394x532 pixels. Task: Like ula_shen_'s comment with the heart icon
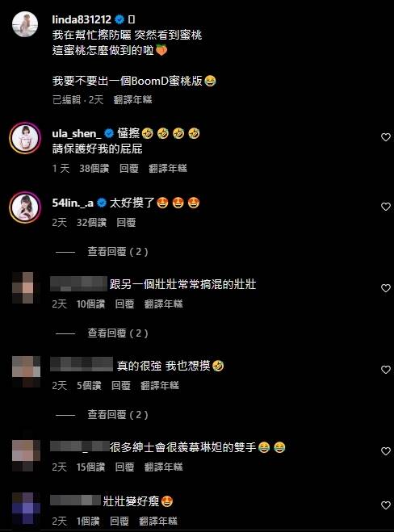(x=385, y=137)
